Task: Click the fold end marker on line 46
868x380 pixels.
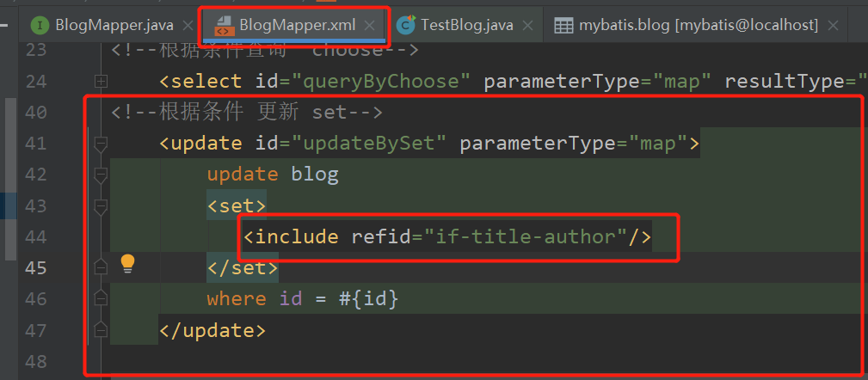Action: pos(101,298)
